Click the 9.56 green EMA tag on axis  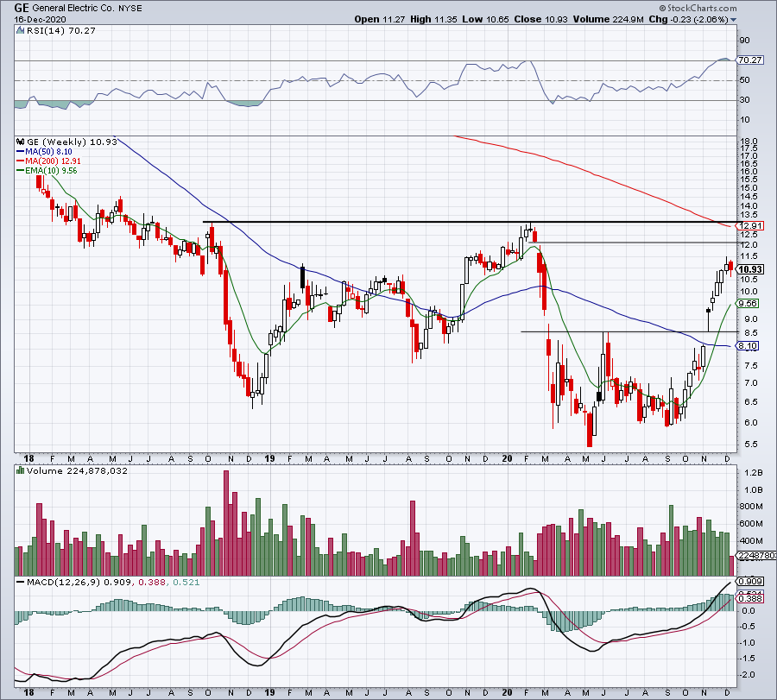coord(749,303)
